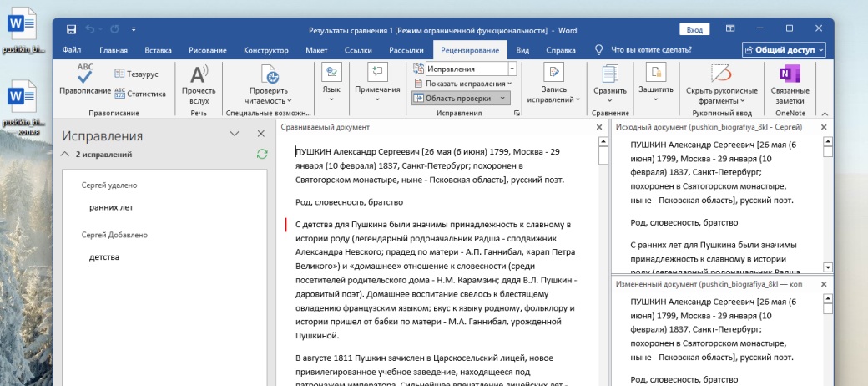Open the Тезаурус thesaurus tool
The height and width of the screenshot is (386, 868).
point(139,74)
